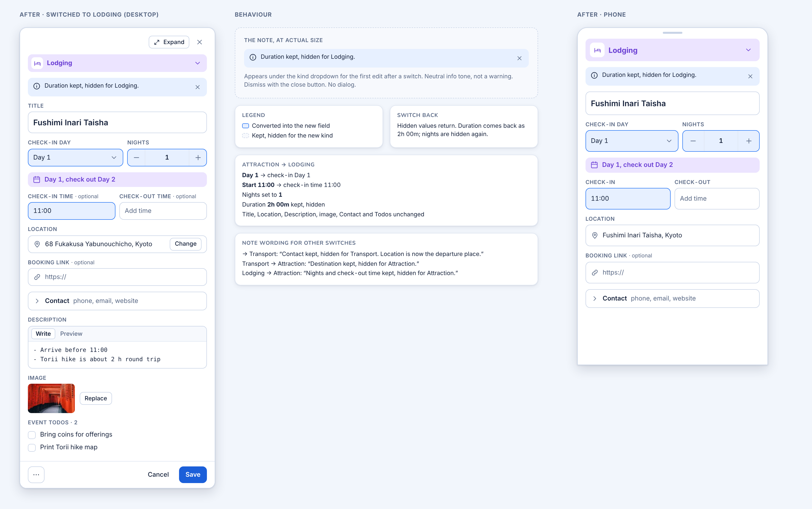The height and width of the screenshot is (509, 812).
Task: Click the info icon in desktop duration note
Action: (37, 86)
